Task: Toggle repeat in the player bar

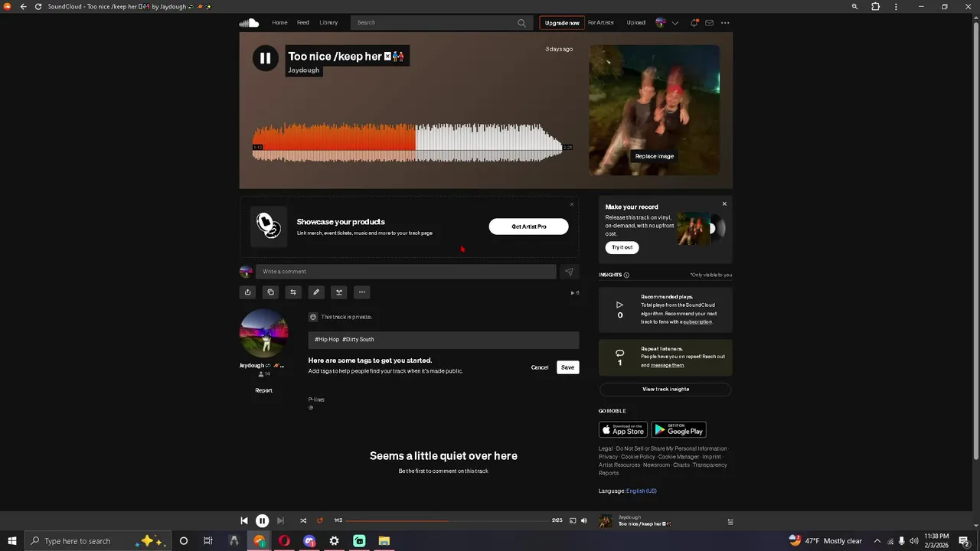Action: click(x=320, y=521)
